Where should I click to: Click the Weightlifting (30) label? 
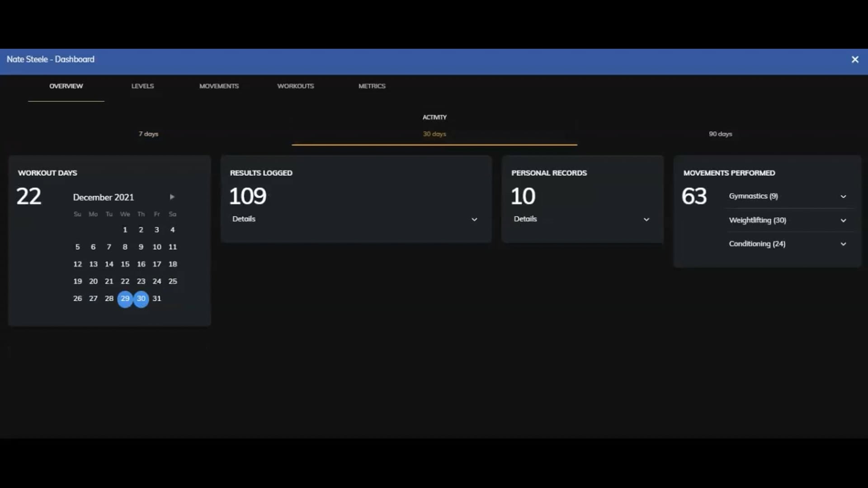coord(757,220)
